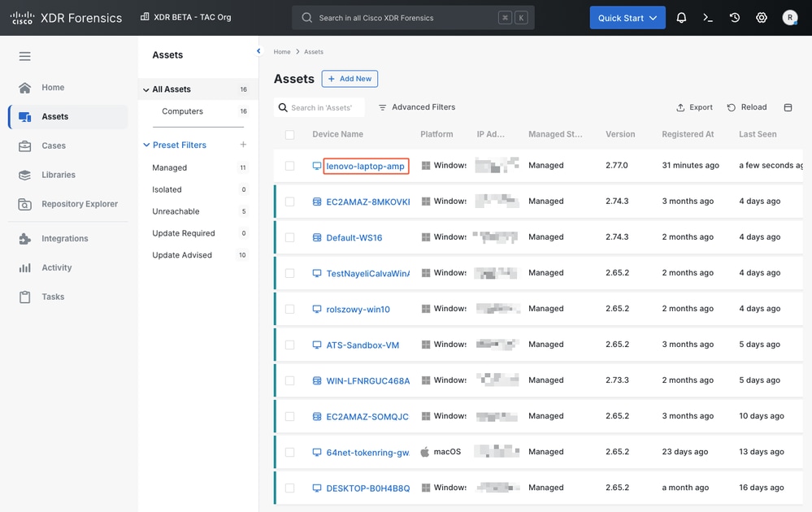Check the lenovo-laptop-amp row checkbox
812x512 pixels.
click(289, 166)
